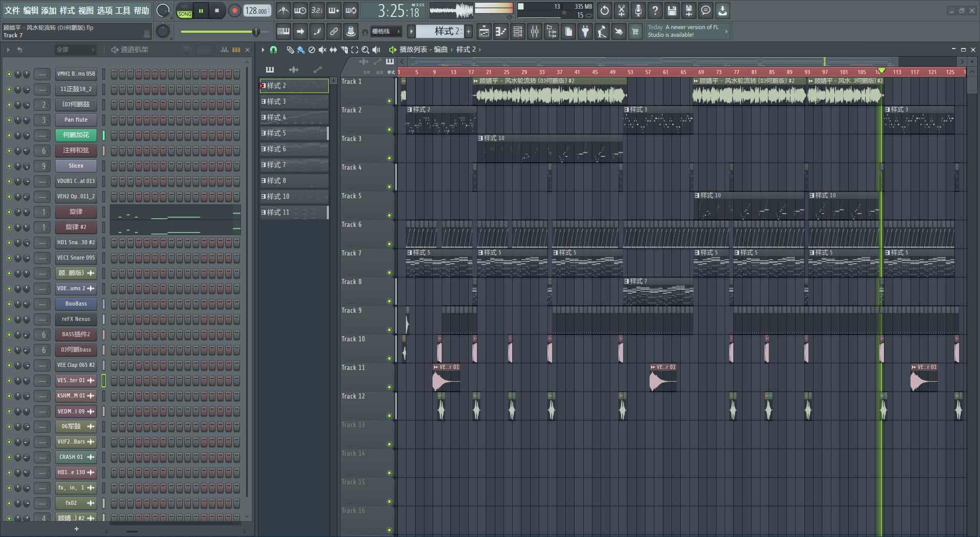
Task: Open the 全部 channel filter dropdown
Action: (x=76, y=50)
